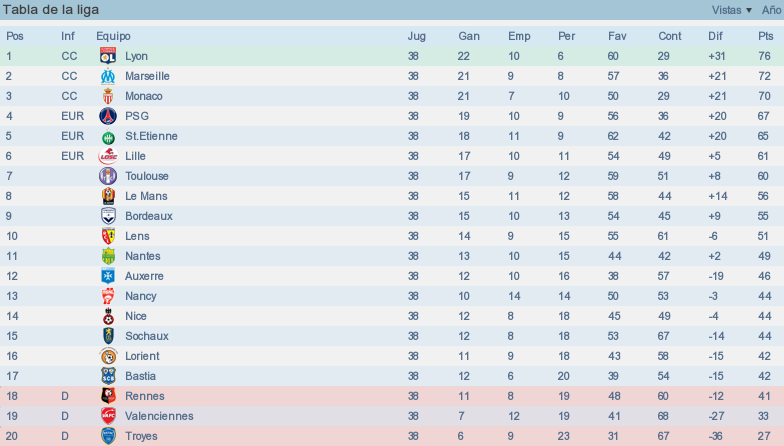Select the PSG team logo
The height and width of the screenshot is (446, 784).
[x=108, y=116]
